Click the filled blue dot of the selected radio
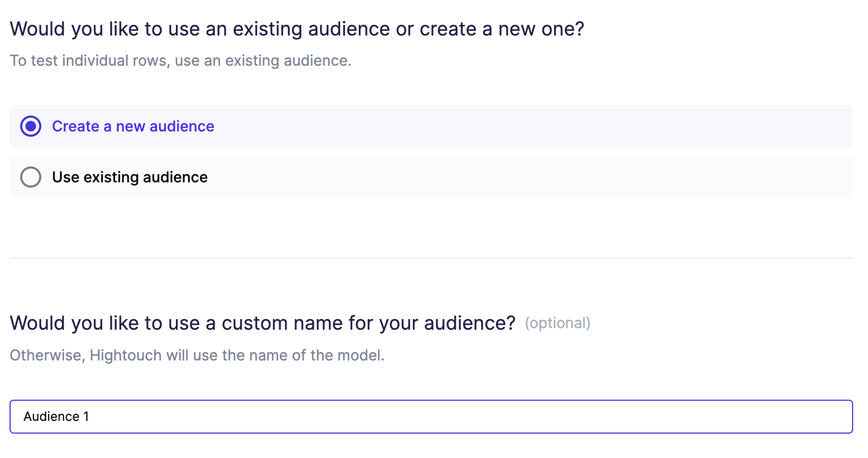Screen dimensions: 868x458 pyautogui.click(x=31, y=126)
